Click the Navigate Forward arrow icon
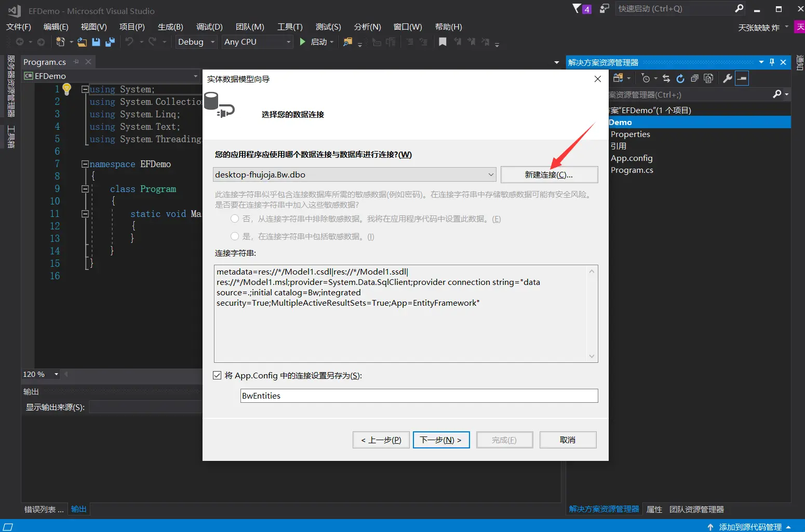805x532 pixels. tap(41, 42)
